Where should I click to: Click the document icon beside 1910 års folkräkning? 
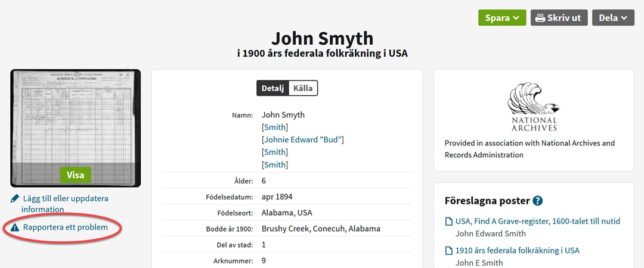[x=450, y=251]
